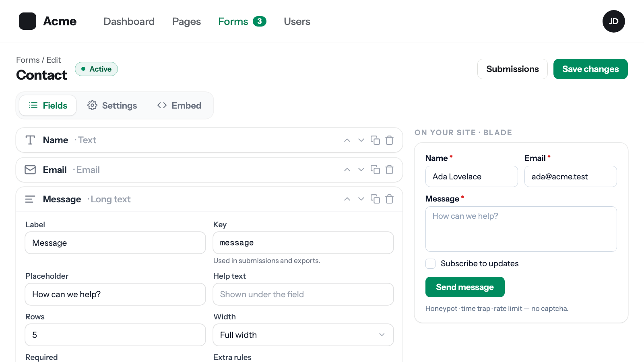Duplicate the Email field

(375, 170)
